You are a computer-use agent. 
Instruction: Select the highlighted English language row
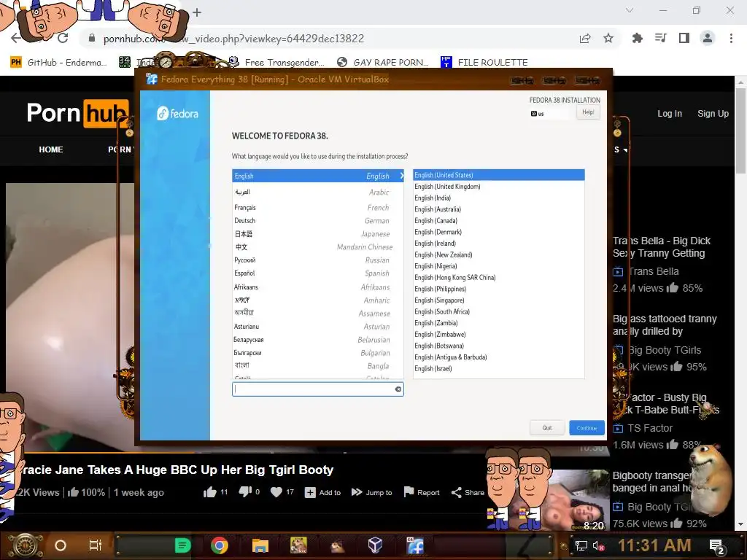click(x=318, y=176)
